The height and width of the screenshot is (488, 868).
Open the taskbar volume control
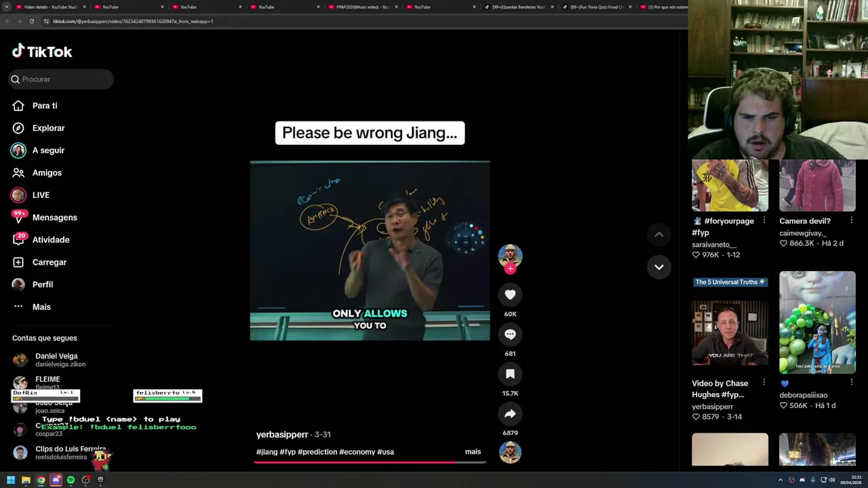833,480
